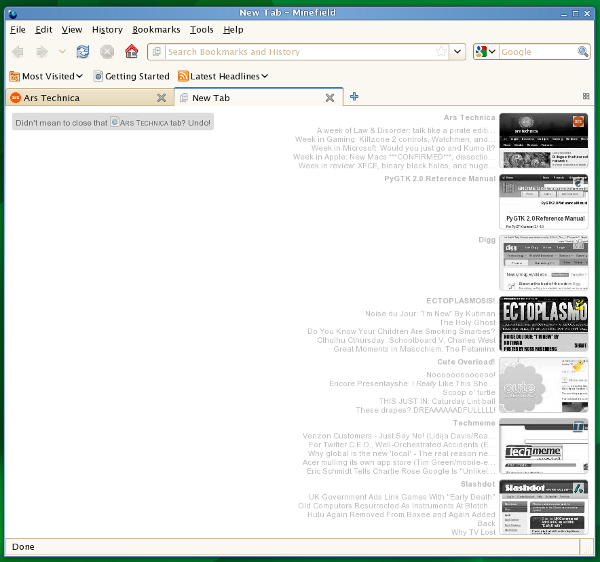Image resolution: width=600 pixels, height=562 pixels.
Task: Click the Google search input box
Action: click(x=538, y=52)
